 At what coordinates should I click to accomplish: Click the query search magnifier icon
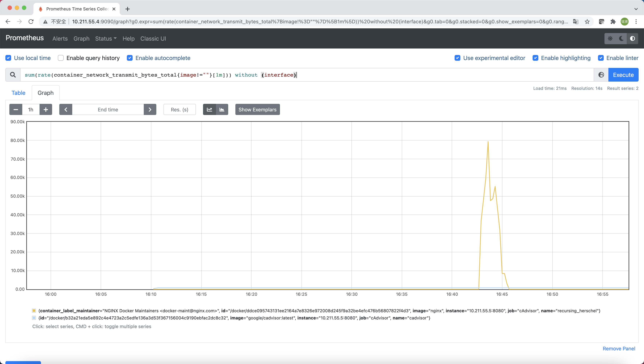[13, 75]
